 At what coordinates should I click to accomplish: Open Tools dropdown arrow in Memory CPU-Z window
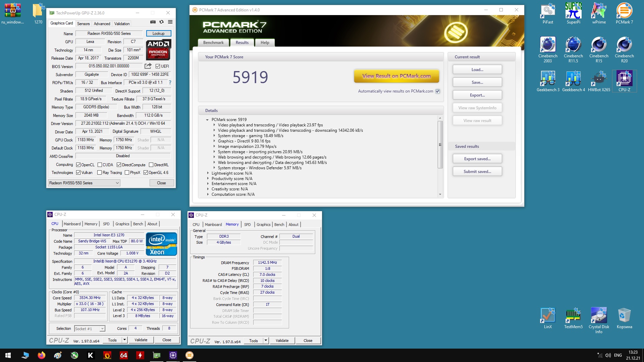pyautogui.click(x=266, y=341)
